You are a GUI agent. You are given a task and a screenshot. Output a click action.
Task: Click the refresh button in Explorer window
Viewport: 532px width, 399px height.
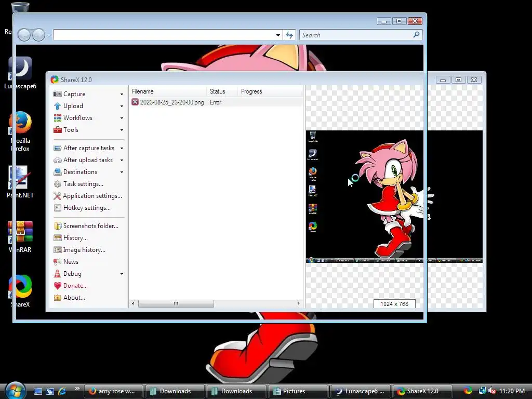tap(289, 35)
